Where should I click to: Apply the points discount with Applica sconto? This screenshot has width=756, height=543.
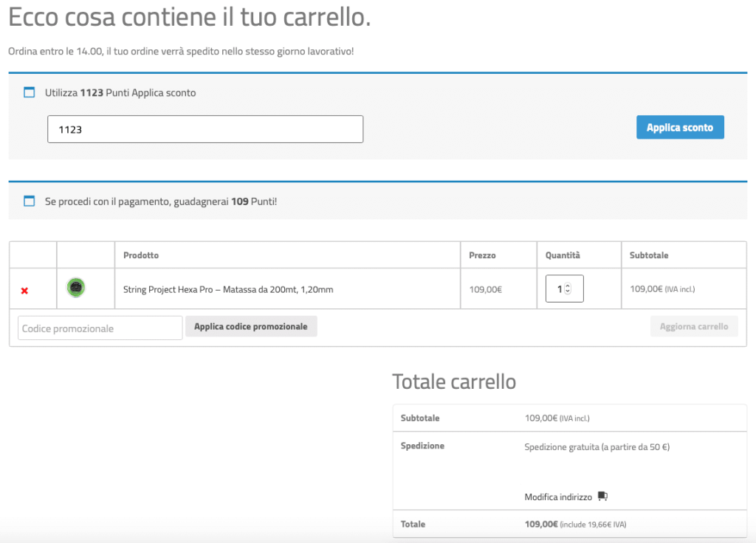click(680, 127)
